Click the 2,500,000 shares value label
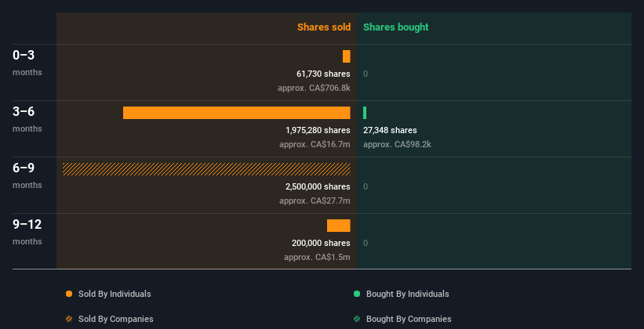This screenshot has width=644, height=329. tap(318, 186)
